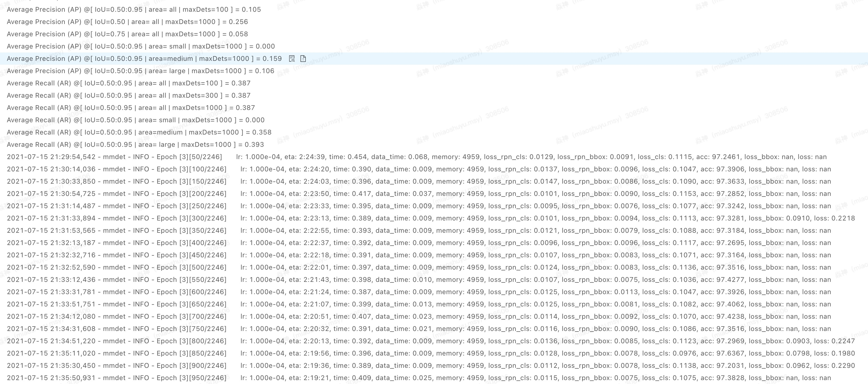This screenshot has width=868, height=384.
Task: Select the AP area=large result line
Action: click(x=140, y=71)
